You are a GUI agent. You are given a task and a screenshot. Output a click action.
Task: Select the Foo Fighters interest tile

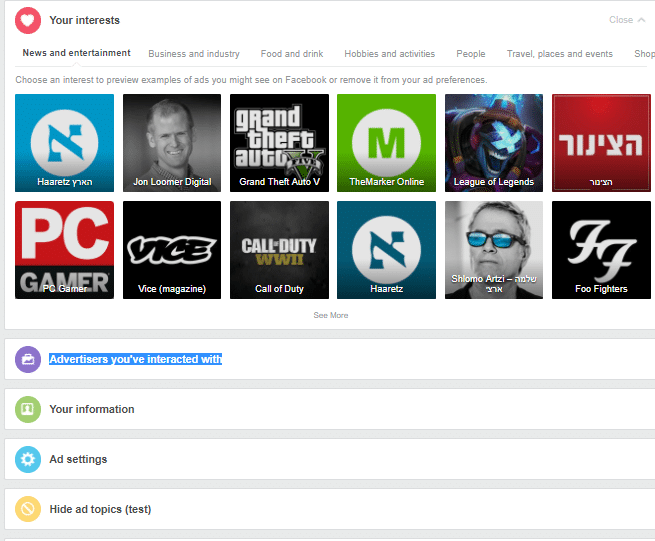point(601,250)
